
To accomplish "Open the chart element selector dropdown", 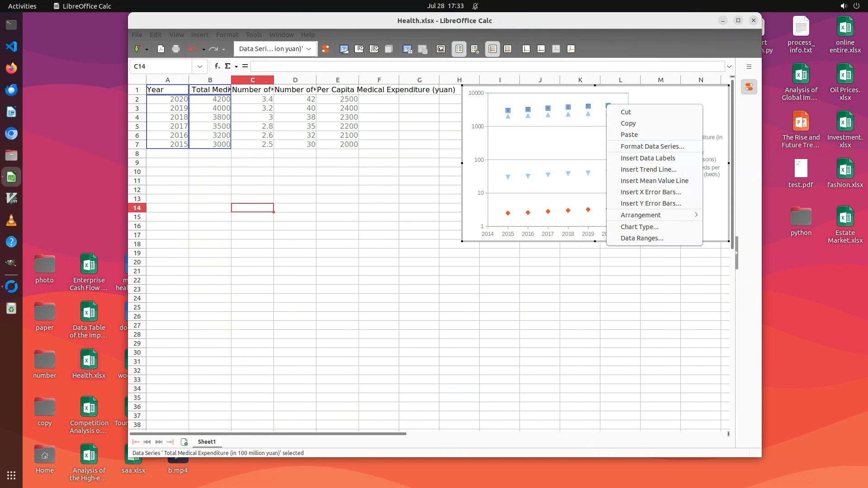I will [x=309, y=49].
